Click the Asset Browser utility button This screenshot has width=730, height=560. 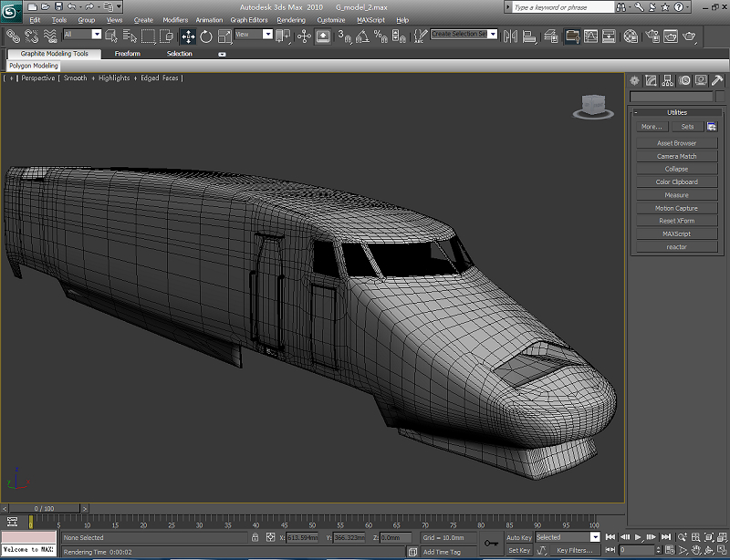[676, 143]
